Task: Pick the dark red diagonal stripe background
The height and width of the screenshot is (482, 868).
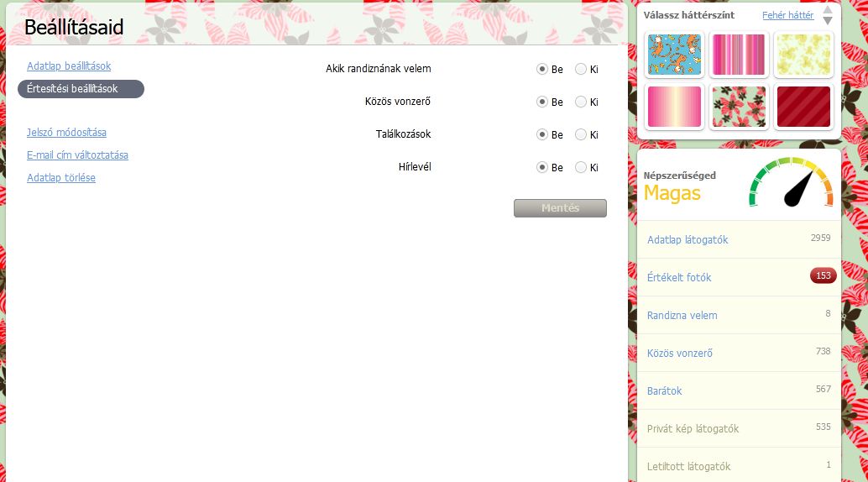Action: tap(804, 107)
